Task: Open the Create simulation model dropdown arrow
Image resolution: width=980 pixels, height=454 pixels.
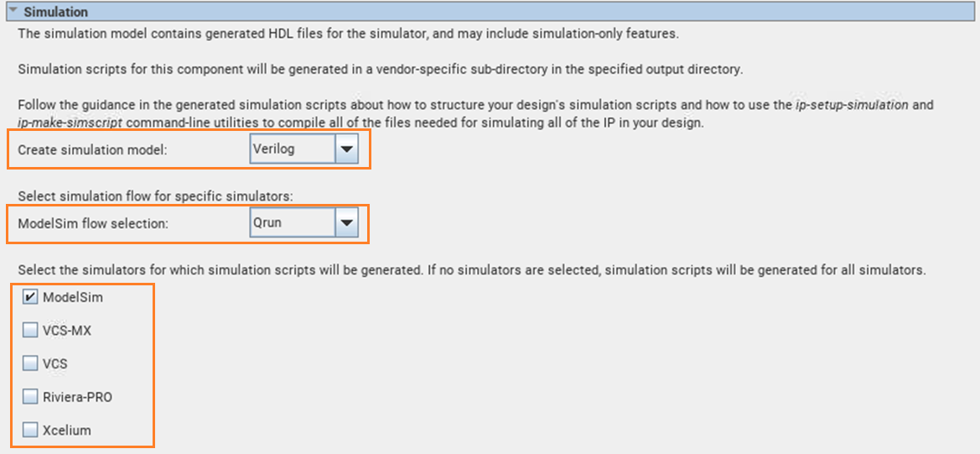Action: 346,149
